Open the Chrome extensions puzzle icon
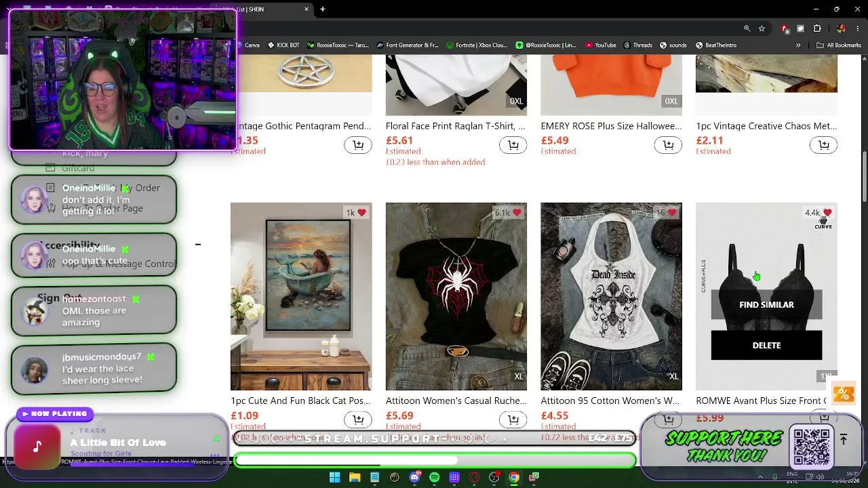The image size is (868, 488). point(817,28)
